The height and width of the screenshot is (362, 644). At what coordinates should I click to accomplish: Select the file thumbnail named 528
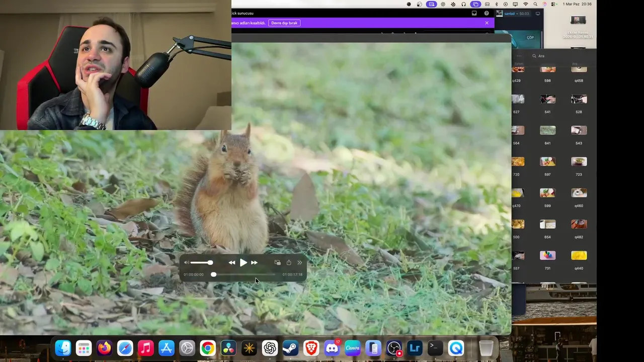pyautogui.click(x=579, y=99)
